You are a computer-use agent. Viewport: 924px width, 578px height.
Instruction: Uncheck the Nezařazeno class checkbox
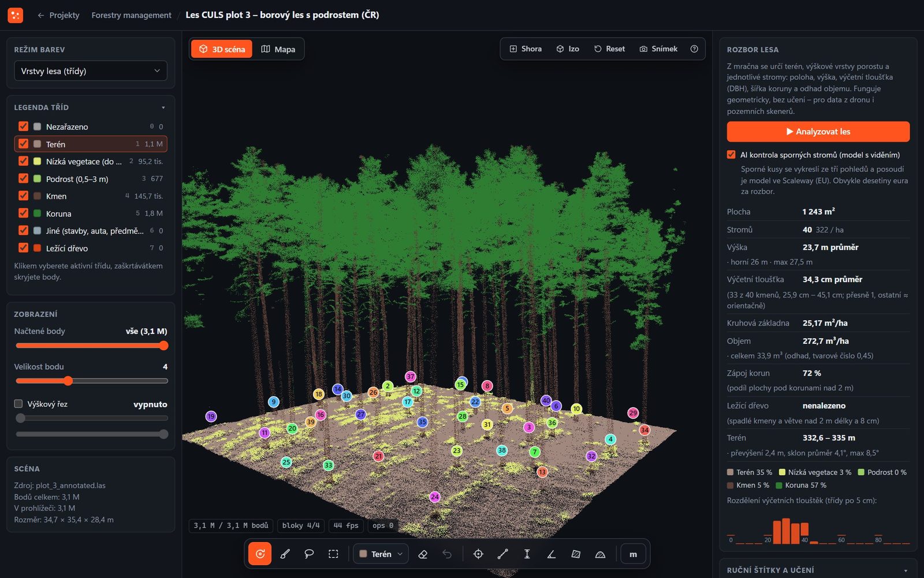pyautogui.click(x=23, y=126)
